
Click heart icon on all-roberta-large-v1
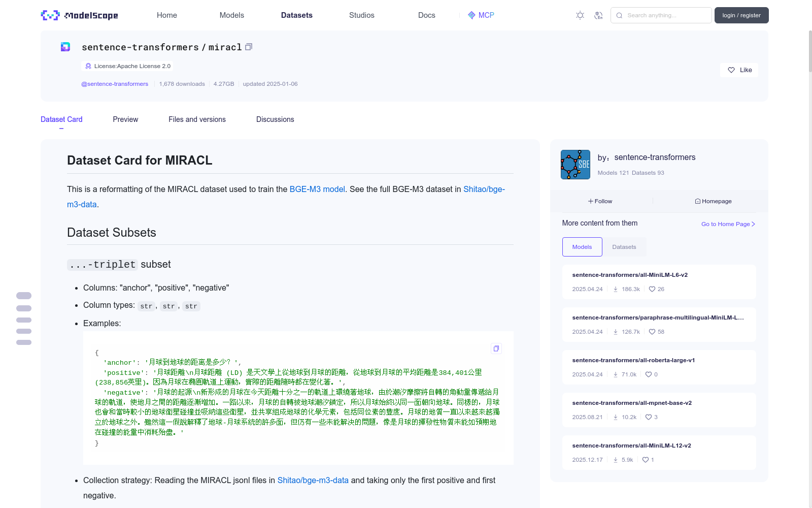point(649,374)
